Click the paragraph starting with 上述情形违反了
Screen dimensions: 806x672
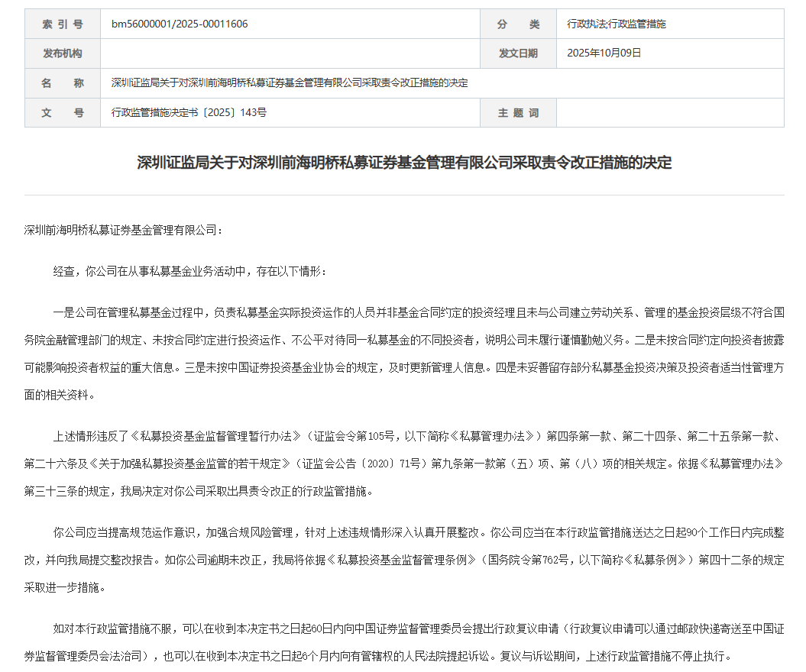(404, 464)
